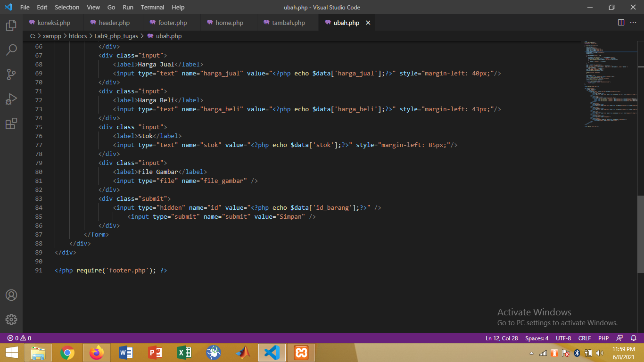Open the feedback icon in status bar
The image size is (644, 362).
pyautogui.click(x=620, y=338)
